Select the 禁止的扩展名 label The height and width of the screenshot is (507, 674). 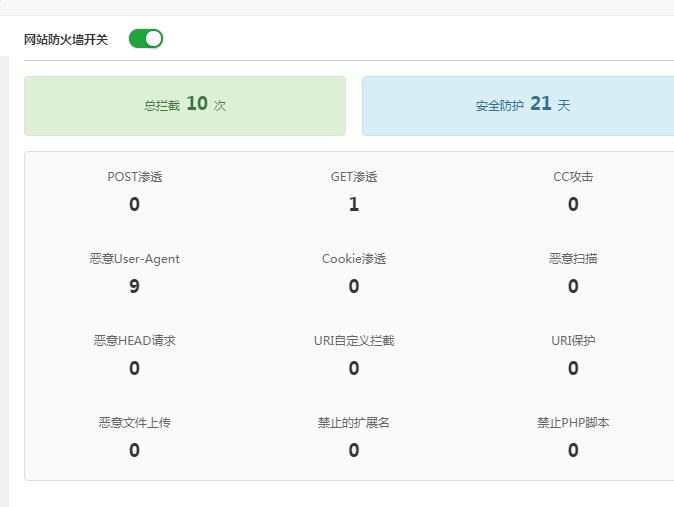coord(354,423)
